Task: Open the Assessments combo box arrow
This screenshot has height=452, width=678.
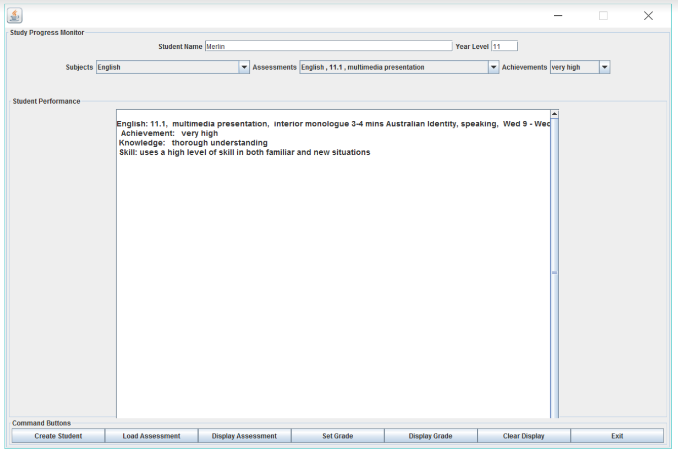Action: click(493, 67)
